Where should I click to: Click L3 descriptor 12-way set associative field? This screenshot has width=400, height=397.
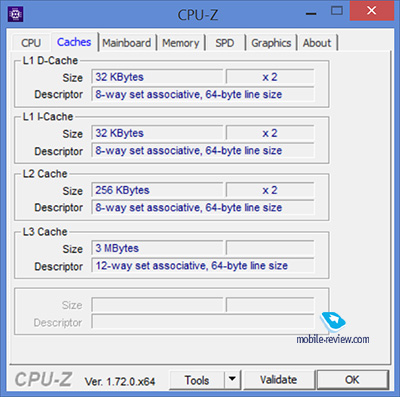click(203, 266)
